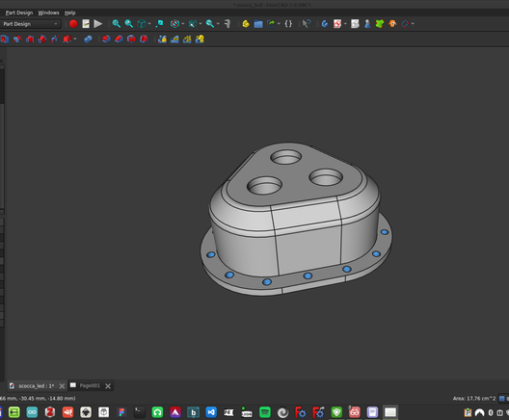Click the Fit All view icon
The height and width of the screenshot is (420, 509).
117,24
